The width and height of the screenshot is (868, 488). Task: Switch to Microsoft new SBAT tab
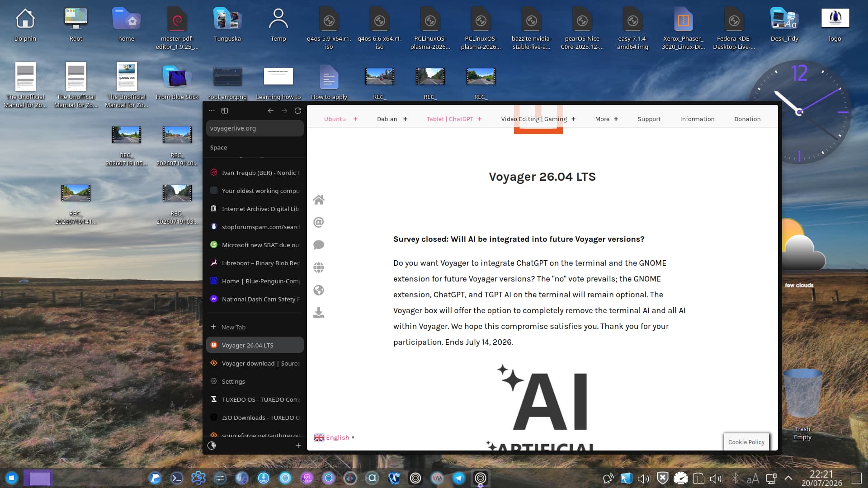click(255, 245)
